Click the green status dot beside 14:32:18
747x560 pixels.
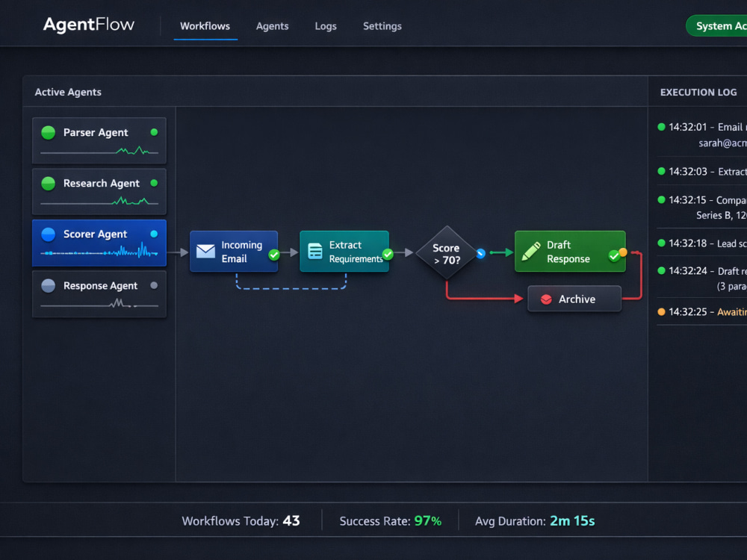pyautogui.click(x=661, y=243)
